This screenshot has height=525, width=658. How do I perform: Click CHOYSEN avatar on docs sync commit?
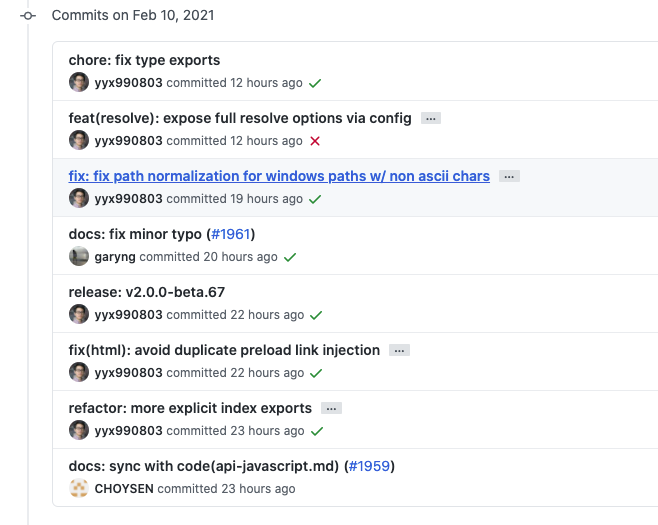[79, 489]
